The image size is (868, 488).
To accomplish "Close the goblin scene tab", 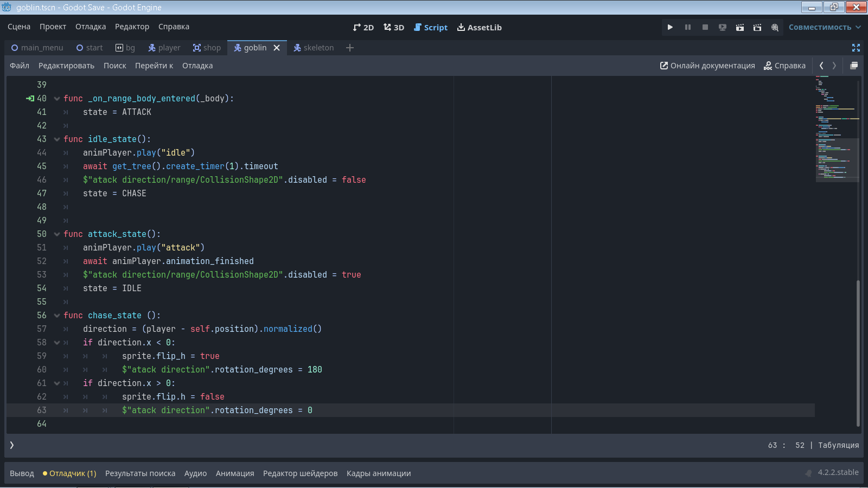I will [277, 48].
